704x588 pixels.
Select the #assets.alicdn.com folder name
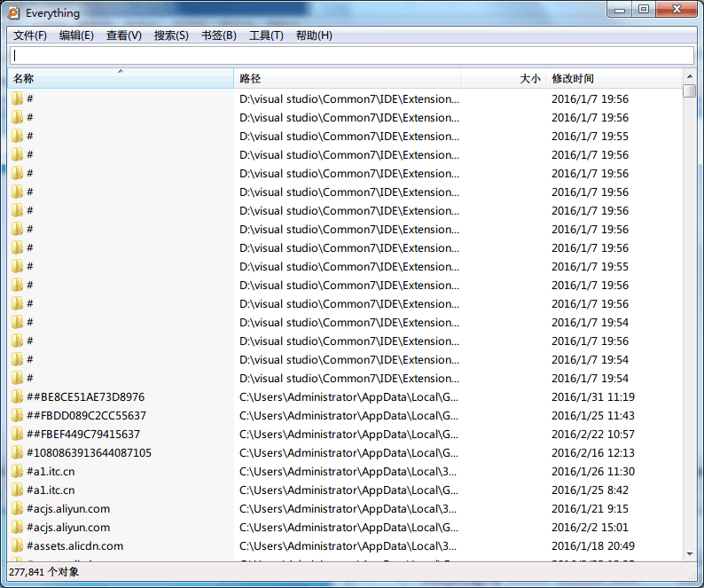(x=75, y=546)
